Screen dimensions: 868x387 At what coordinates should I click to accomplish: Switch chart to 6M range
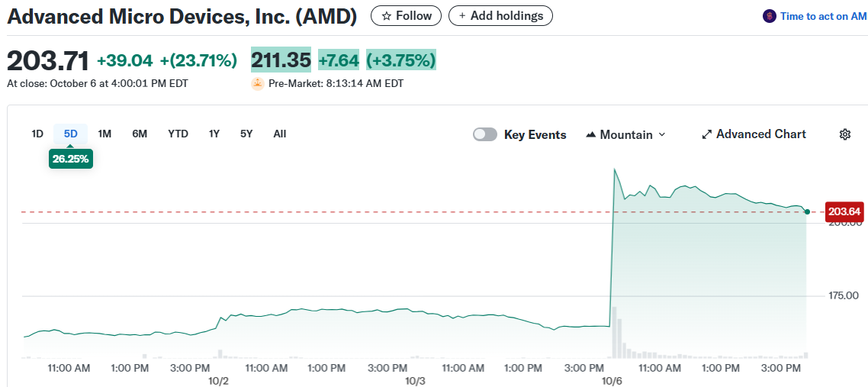[140, 134]
